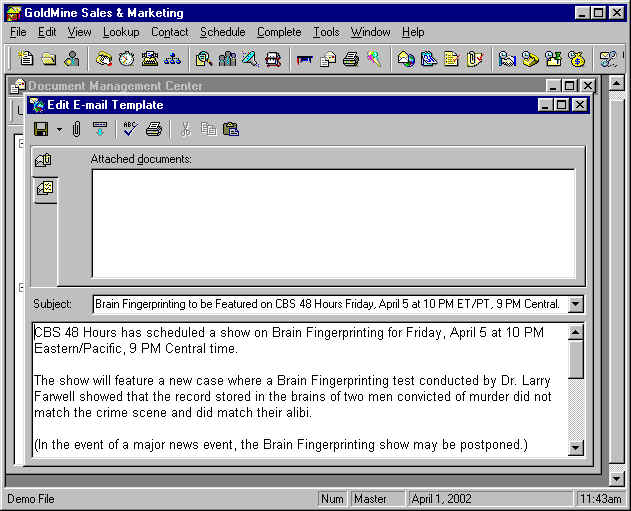
Task: Select the envelope with checklist options tab
Action: 45,188
